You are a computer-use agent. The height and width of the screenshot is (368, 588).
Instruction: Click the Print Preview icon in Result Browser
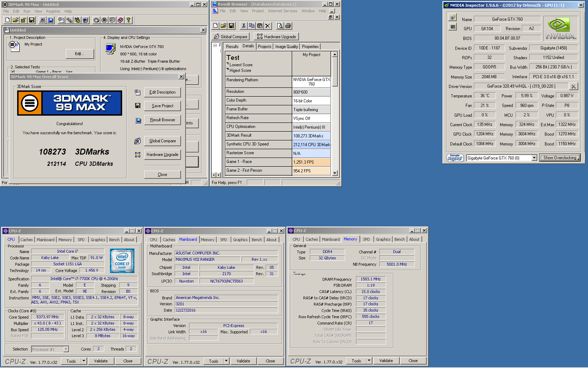click(x=280, y=26)
